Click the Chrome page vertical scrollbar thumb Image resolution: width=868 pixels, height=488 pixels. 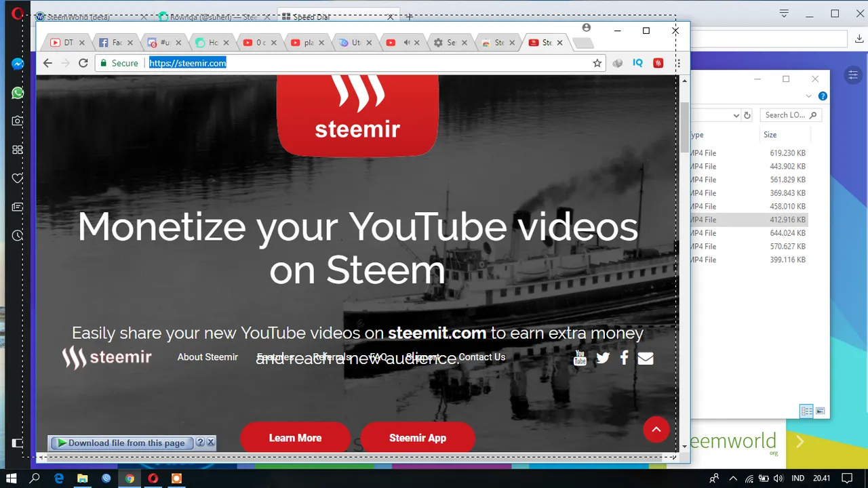point(684,127)
